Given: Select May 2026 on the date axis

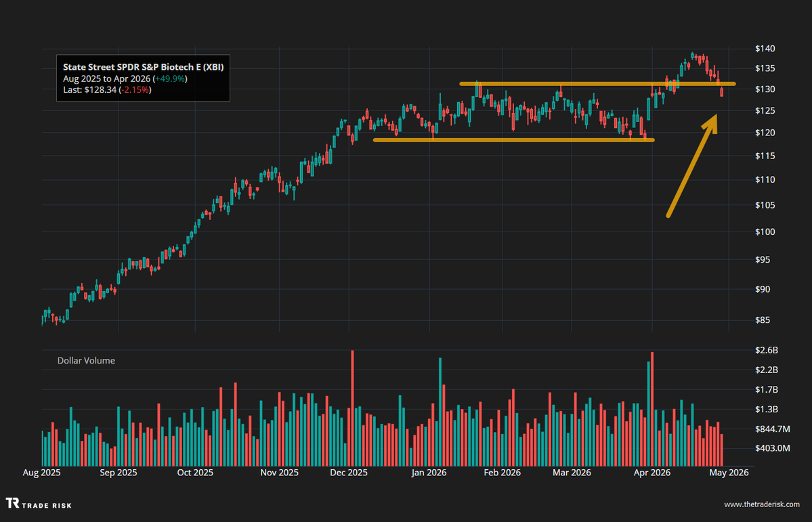Looking at the screenshot, I should (x=729, y=473).
